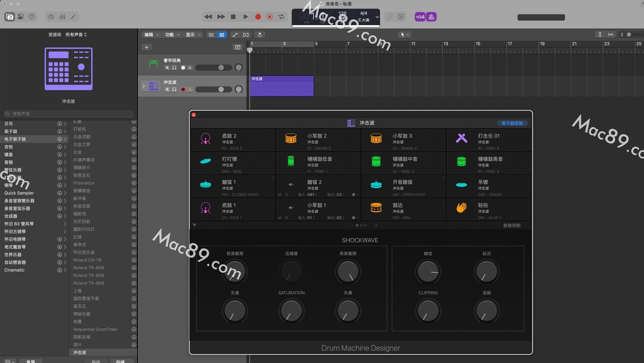This screenshot has height=363, width=644.
Task: Open the 所有声音 library dropdown
Action: (x=76, y=35)
